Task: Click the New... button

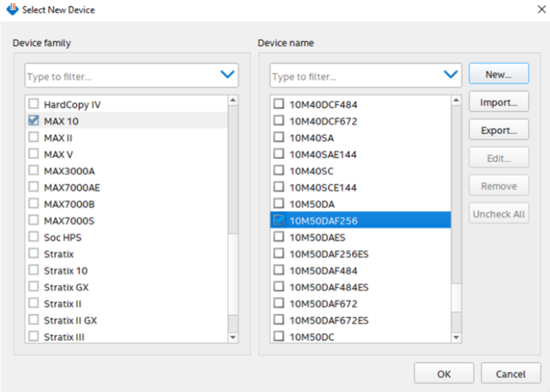Action: click(498, 74)
